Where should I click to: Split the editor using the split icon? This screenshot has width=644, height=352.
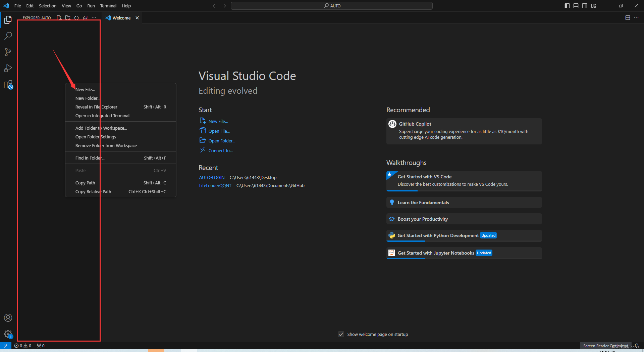click(628, 18)
